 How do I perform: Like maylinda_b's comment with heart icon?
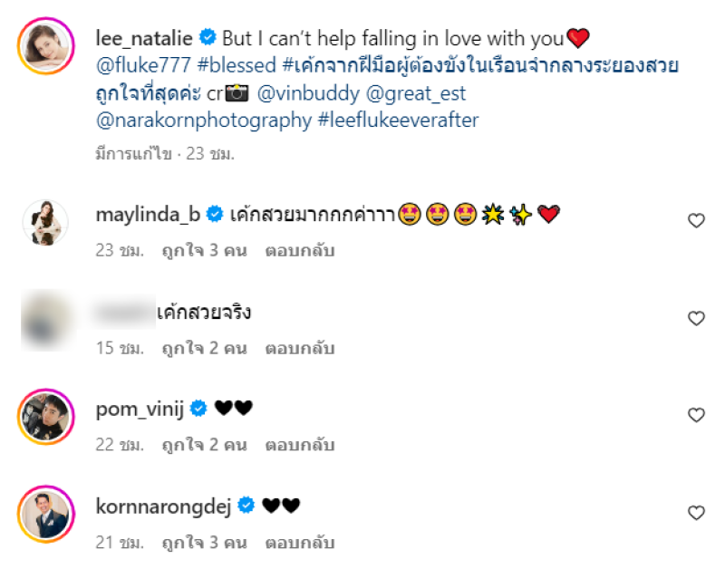pyautogui.click(x=696, y=221)
